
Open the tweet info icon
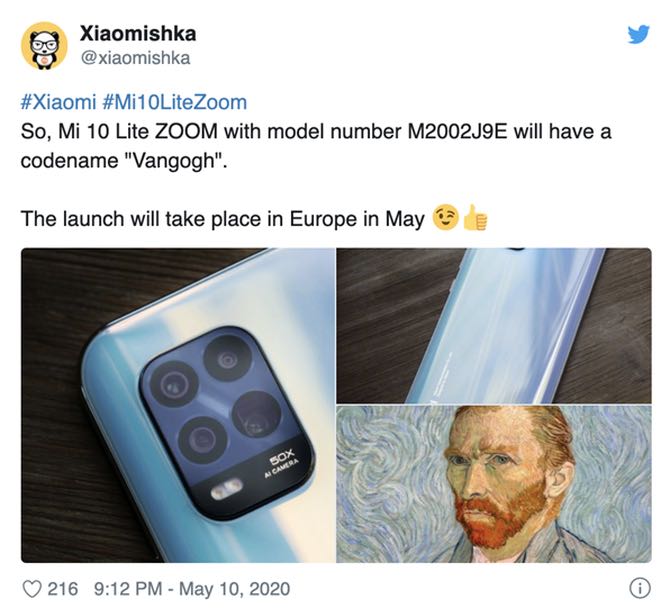coord(640,588)
